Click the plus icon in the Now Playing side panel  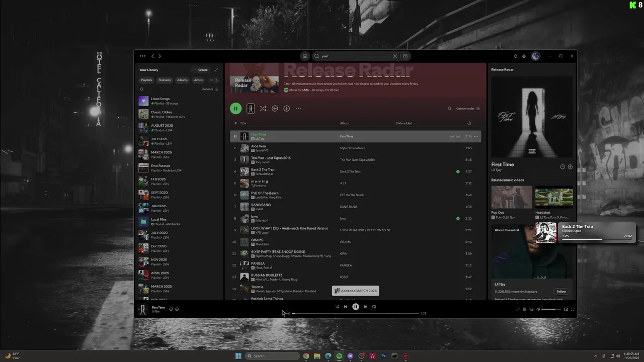(570, 166)
